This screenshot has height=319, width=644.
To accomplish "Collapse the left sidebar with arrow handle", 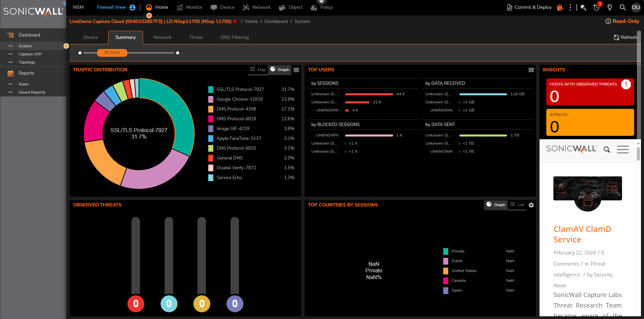I will [x=64, y=3].
